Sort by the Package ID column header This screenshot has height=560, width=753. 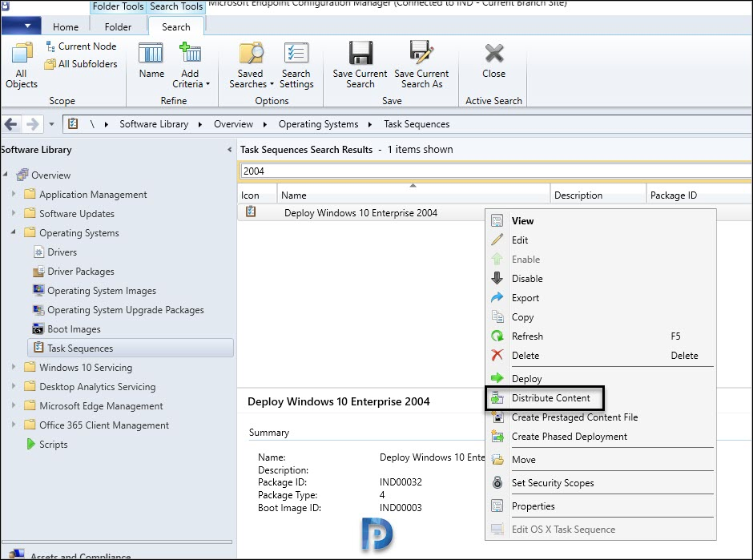[x=699, y=195]
